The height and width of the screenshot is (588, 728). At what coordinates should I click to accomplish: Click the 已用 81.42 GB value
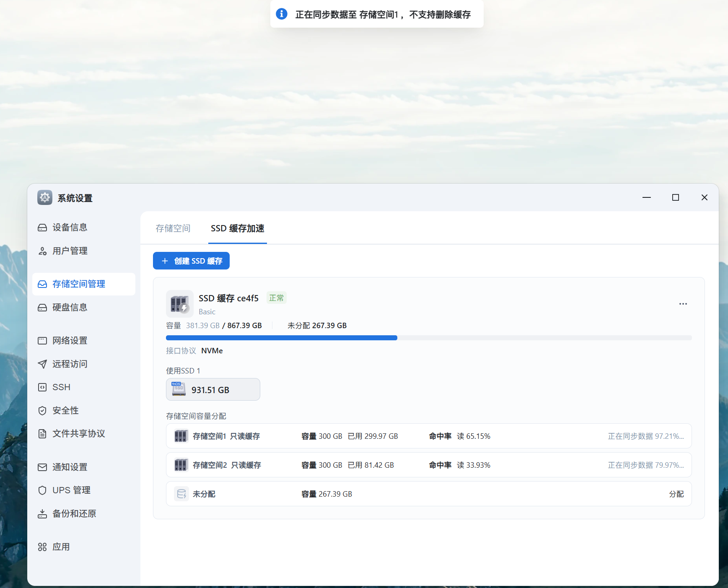click(371, 465)
